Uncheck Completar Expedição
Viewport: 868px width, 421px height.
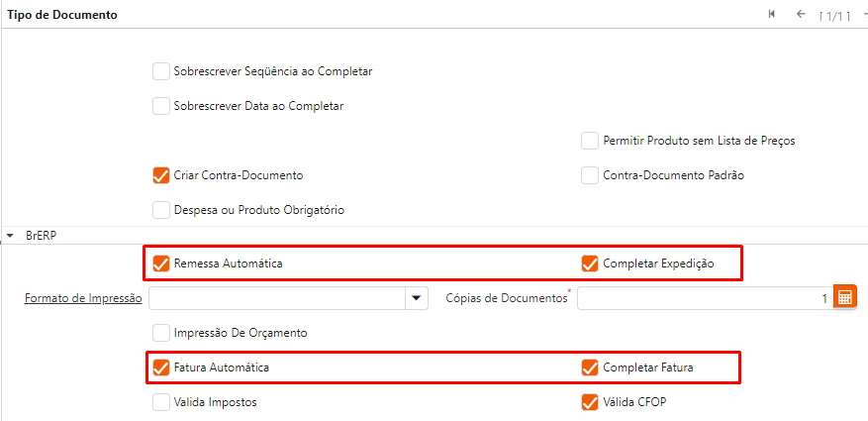[x=590, y=263]
